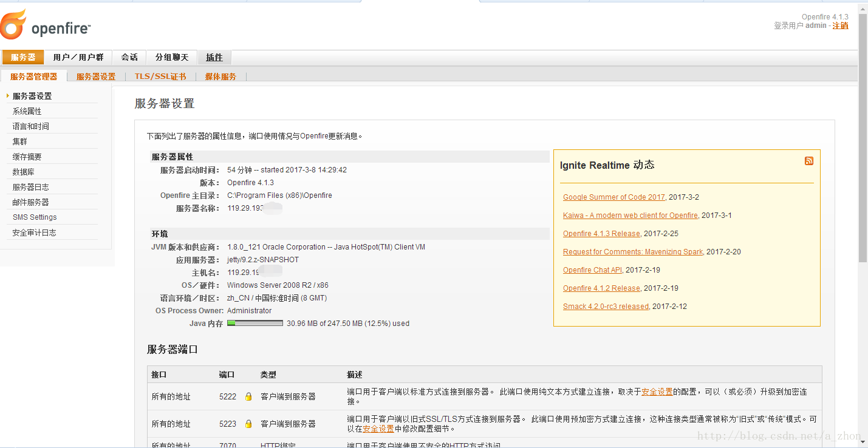Open the Kaiwa modern web client link
868x448 pixels.
tap(630, 216)
